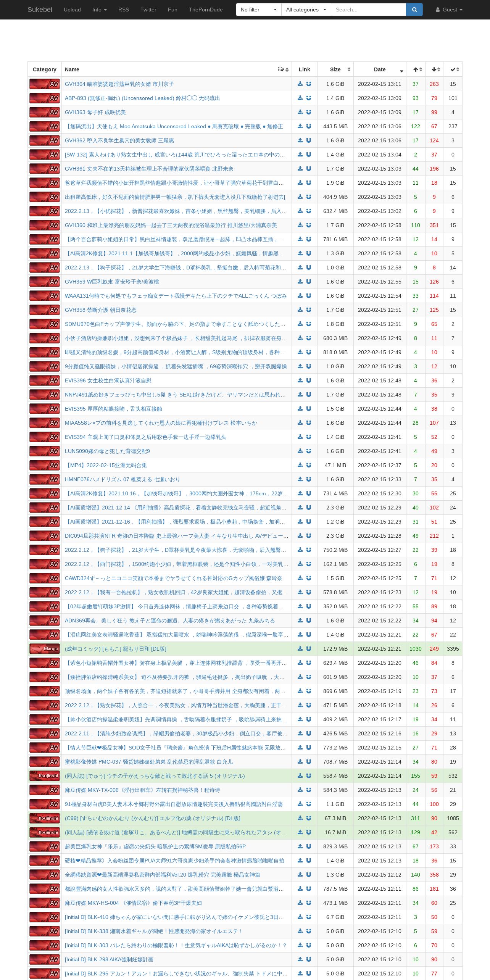Screen dimensions: 490x980
Task: Open magnet link for BLK-298 row
Action: pyautogui.click(x=309, y=959)
